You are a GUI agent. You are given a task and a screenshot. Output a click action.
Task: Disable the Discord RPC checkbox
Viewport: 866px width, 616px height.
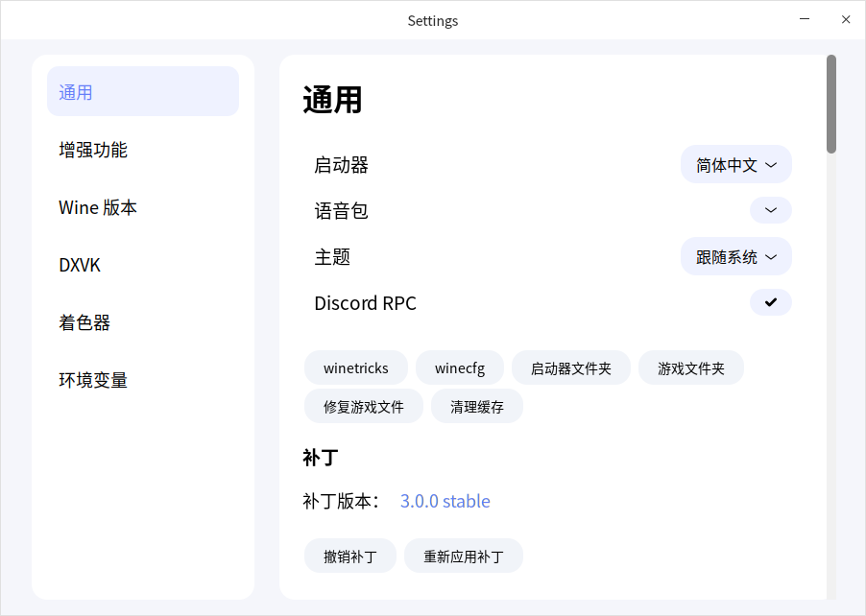coord(770,302)
